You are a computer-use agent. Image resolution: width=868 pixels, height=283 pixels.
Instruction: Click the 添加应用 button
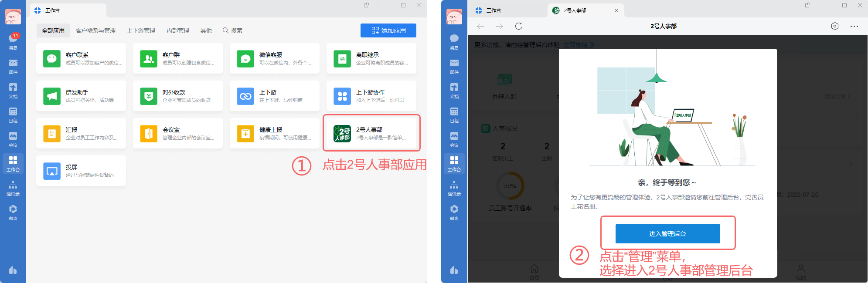tap(388, 30)
